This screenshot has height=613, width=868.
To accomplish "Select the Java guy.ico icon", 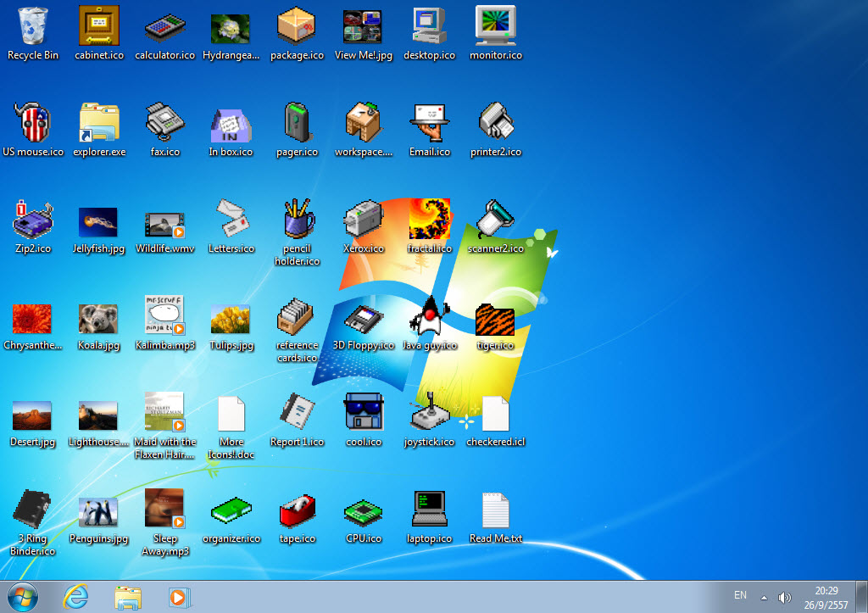I will coord(430,319).
